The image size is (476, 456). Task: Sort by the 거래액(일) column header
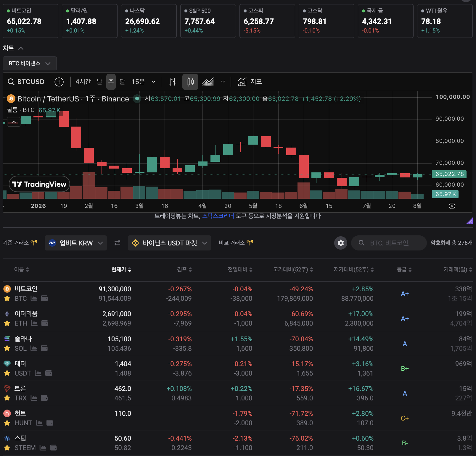coord(458,269)
